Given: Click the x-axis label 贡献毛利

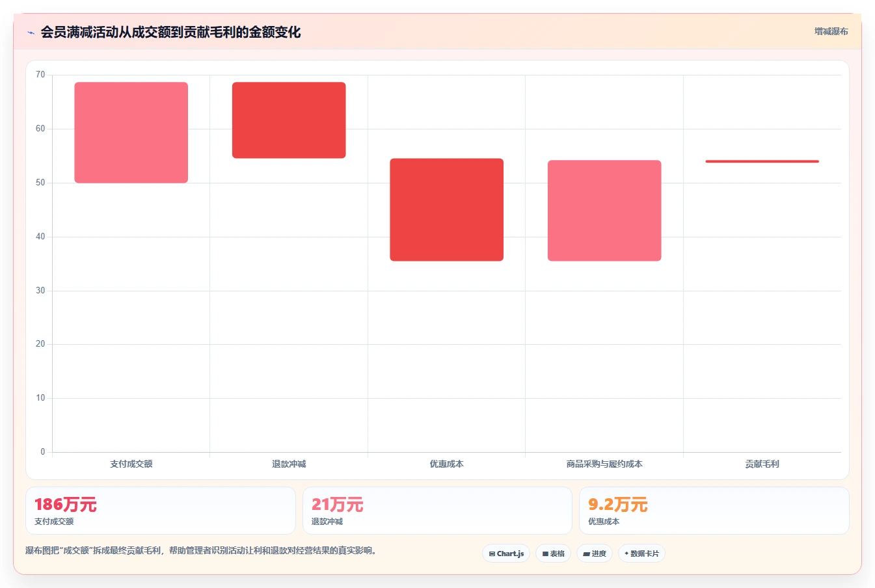Looking at the screenshot, I should click(x=762, y=464).
